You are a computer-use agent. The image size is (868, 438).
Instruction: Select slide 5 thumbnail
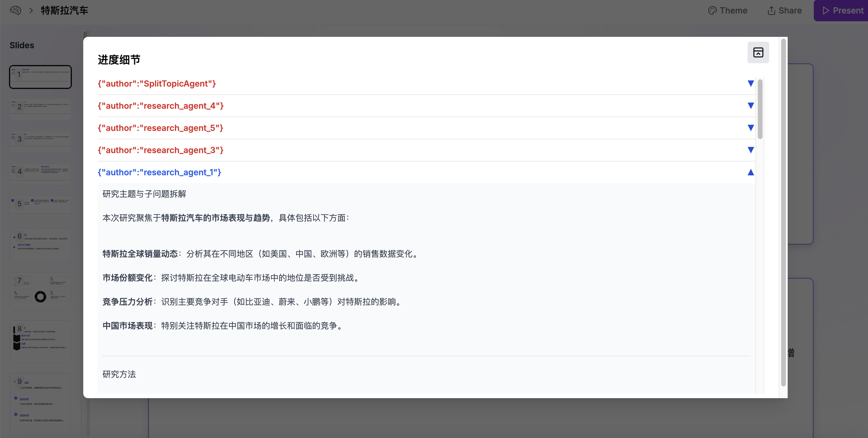coord(40,205)
